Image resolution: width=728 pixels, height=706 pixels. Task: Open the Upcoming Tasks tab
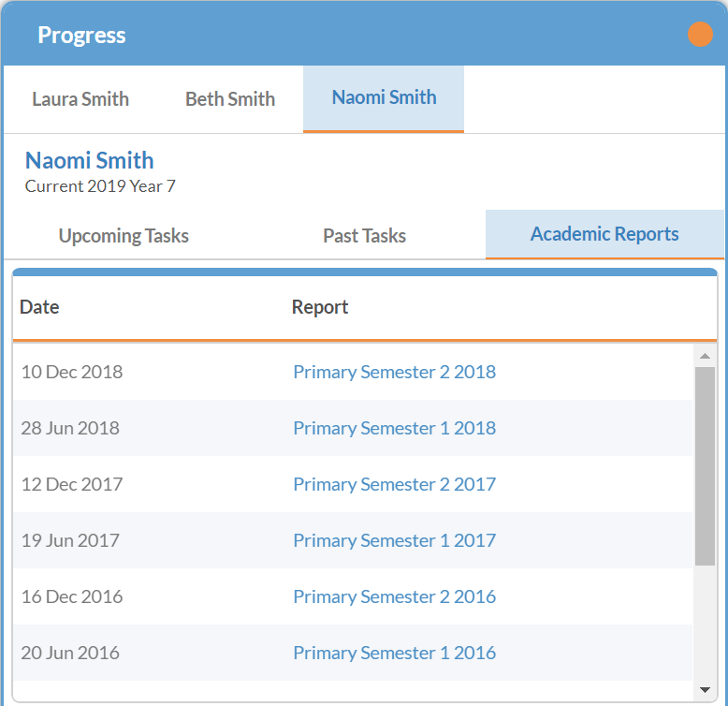point(124,236)
